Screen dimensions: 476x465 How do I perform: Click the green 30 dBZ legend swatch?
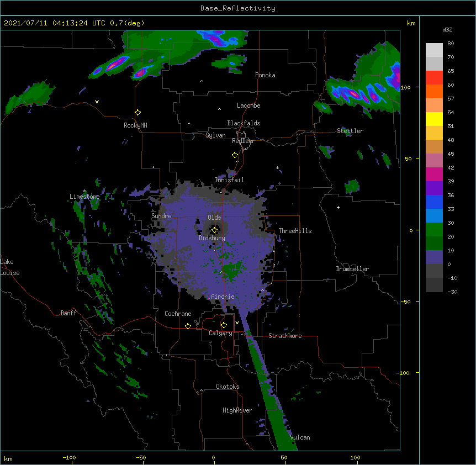(x=434, y=230)
